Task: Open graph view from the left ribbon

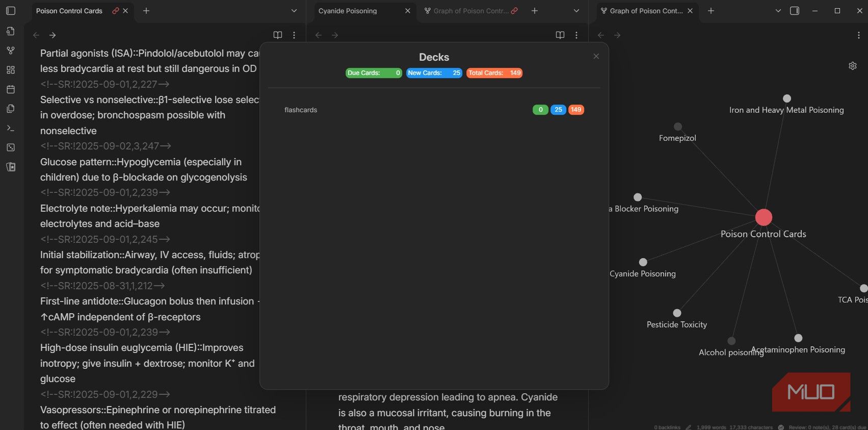Action: (11, 50)
